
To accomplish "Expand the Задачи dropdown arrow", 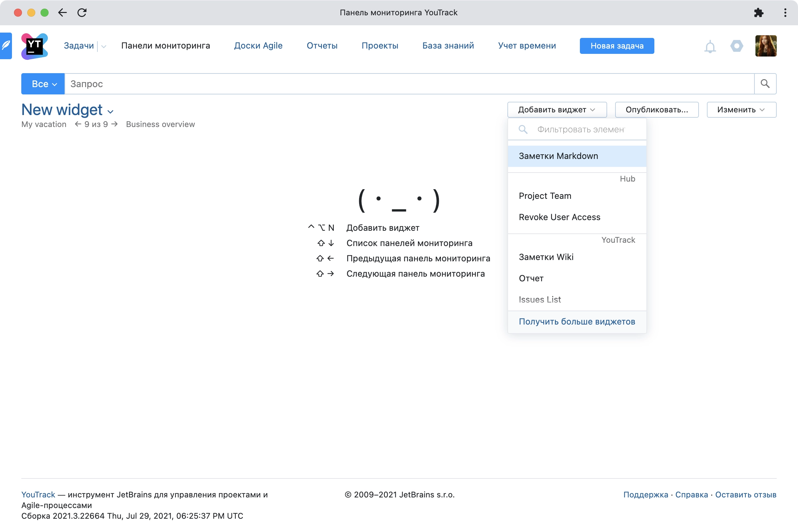I will [x=104, y=46].
